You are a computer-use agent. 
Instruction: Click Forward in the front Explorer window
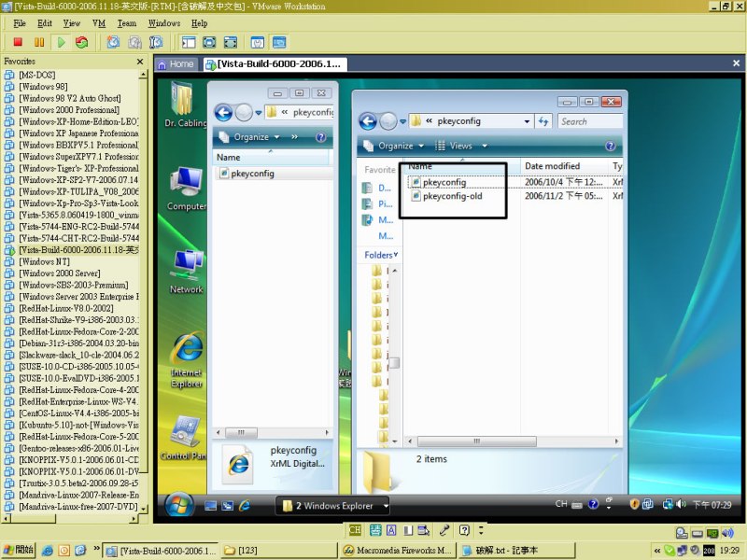(388, 121)
